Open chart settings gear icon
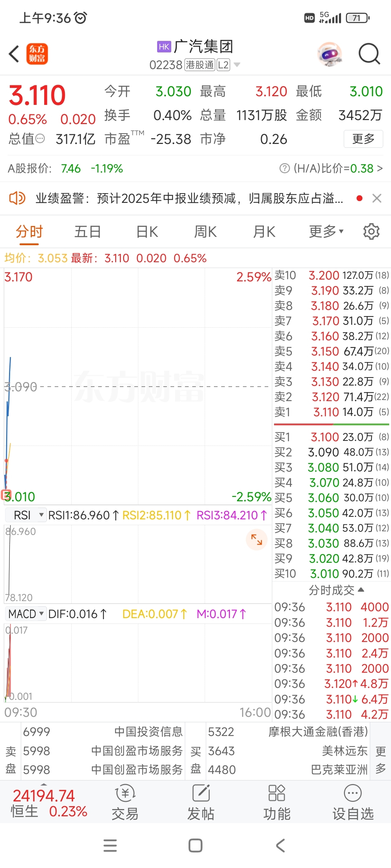Screen dimensions: 391x868 tap(371, 231)
